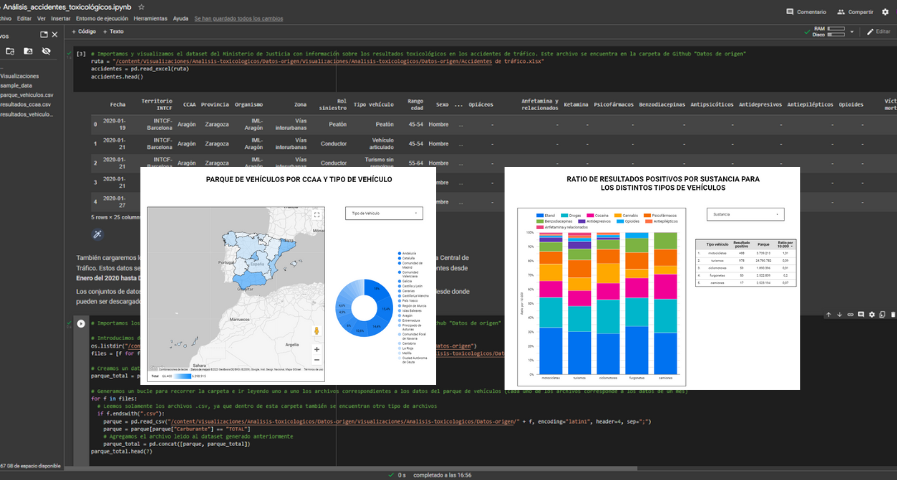Run the second code cell play button
The image size is (897, 480).
(81, 323)
